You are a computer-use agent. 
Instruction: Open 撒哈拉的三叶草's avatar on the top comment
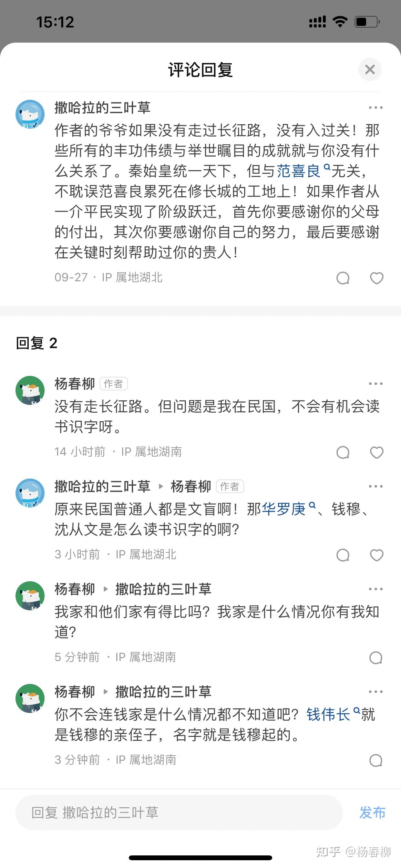(x=30, y=115)
